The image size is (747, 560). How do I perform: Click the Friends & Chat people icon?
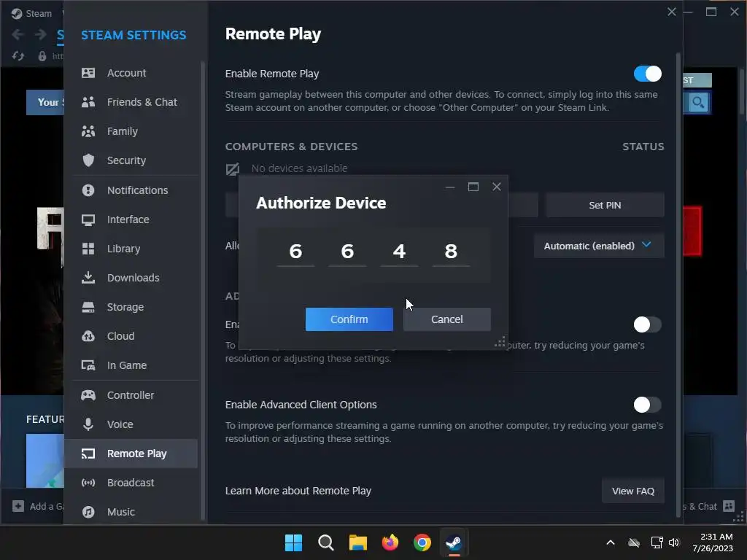click(88, 102)
